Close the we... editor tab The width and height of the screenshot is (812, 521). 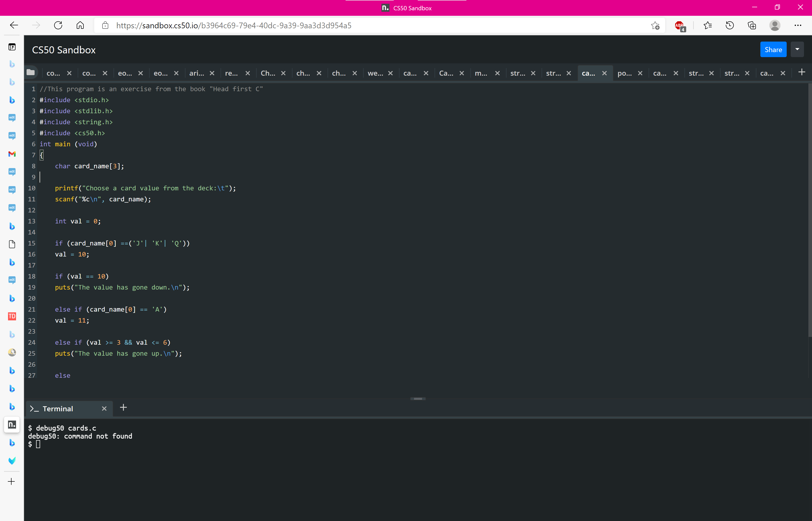pos(391,73)
